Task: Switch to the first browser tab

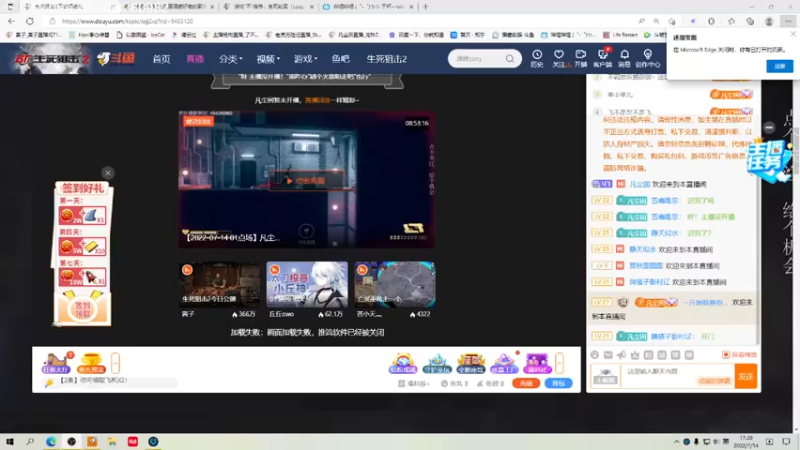Action: pos(67,7)
